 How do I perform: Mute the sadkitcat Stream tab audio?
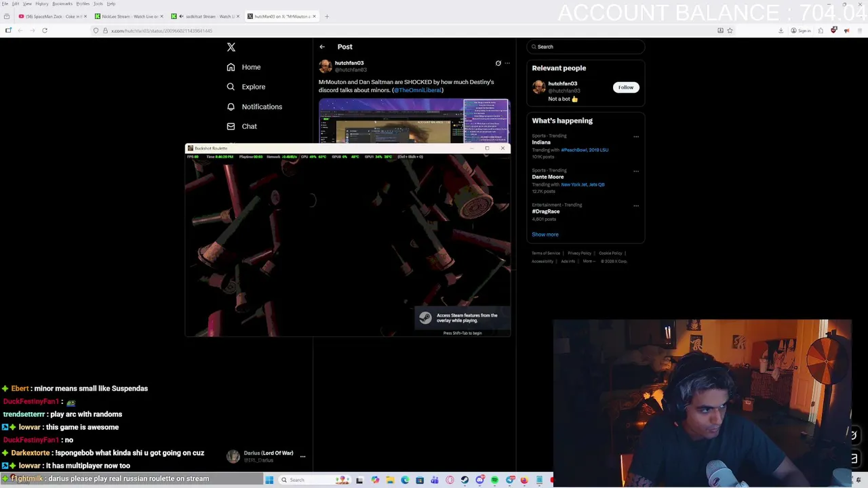[182, 16]
